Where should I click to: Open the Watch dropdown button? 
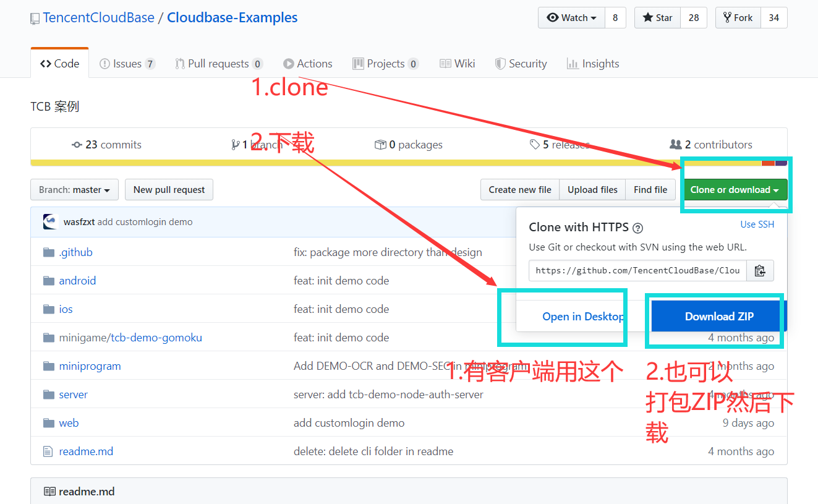pos(571,18)
